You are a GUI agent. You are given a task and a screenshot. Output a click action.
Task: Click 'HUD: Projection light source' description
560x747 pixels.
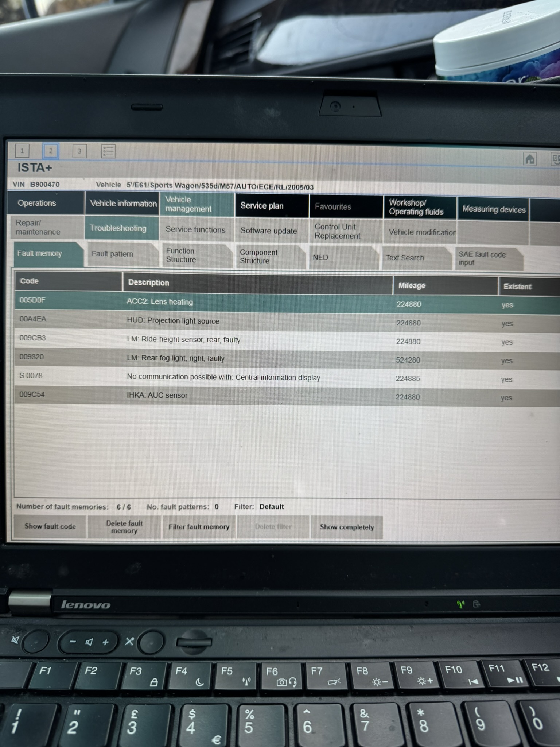pyautogui.click(x=173, y=321)
